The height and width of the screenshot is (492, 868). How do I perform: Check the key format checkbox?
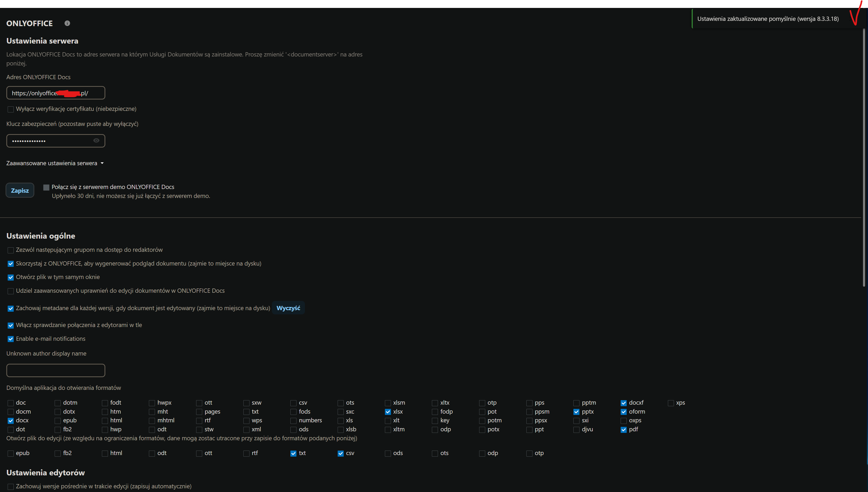point(435,421)
